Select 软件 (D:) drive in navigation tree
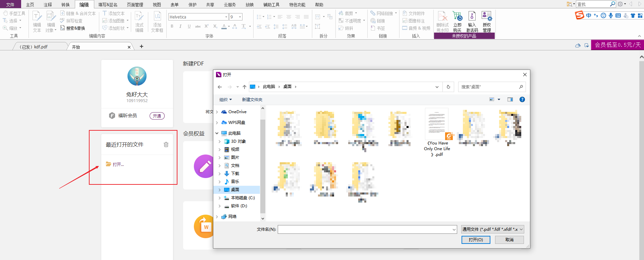The width and height of the screenshot is (644, 260). [x=239, y=206]
